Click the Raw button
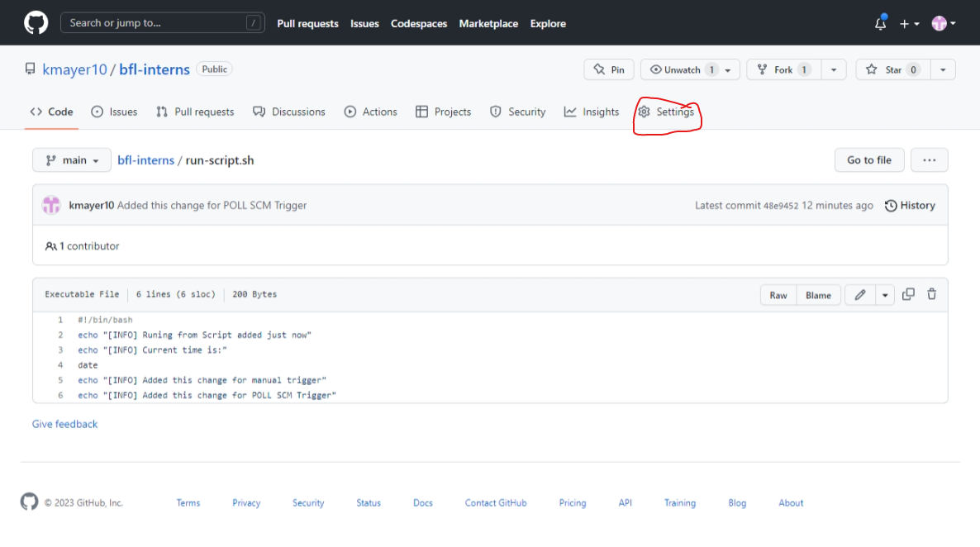This screenshot has height=547, width=980. pos(777,294)
